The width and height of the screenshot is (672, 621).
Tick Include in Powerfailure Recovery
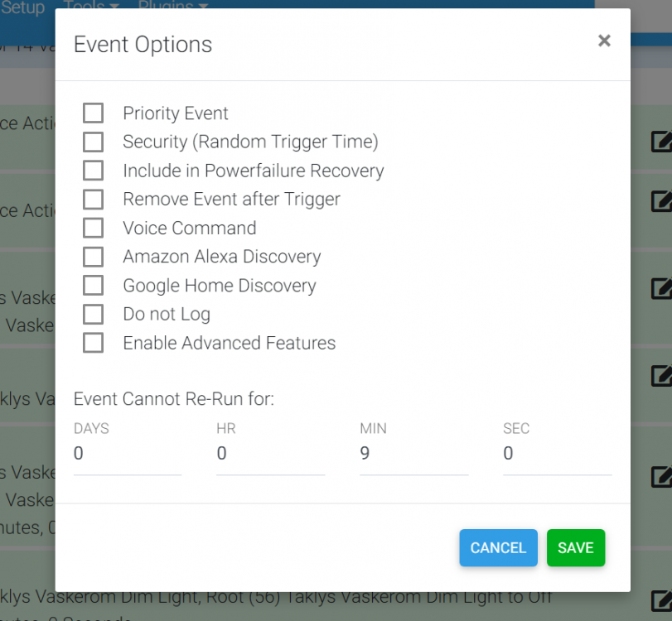tap(93, 171)
